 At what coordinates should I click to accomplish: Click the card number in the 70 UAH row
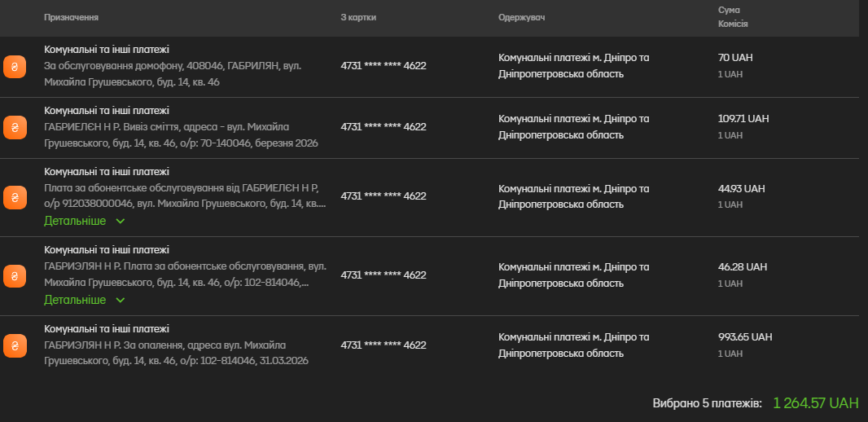click(384, 66)
